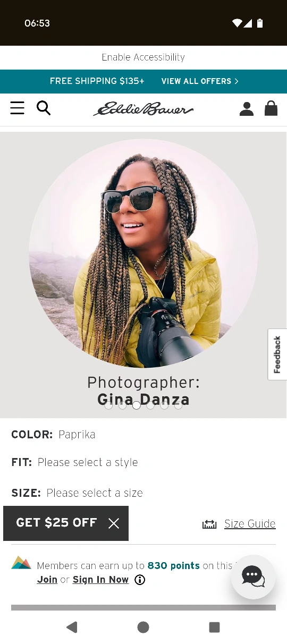287x644 pixels.
Task: Dismiss the GET $25 OFF banner
Action: pyautogui.click(x=114, y=523)
